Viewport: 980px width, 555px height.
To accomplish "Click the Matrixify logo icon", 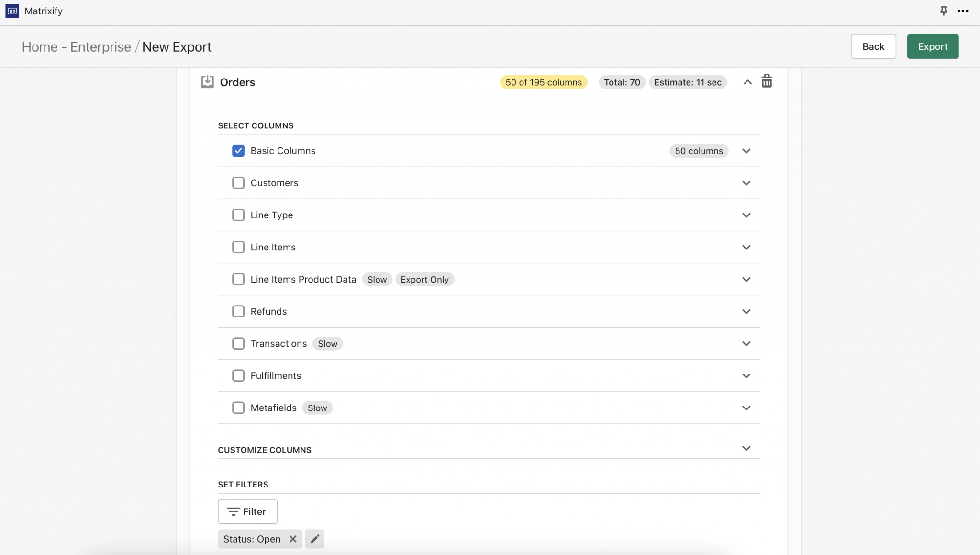I will [x=12, y=11].
